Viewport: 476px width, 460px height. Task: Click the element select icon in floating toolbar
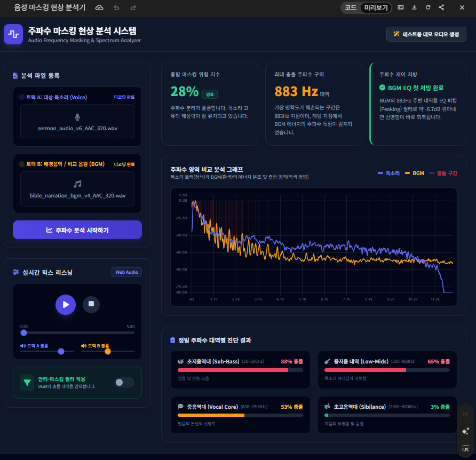tap(465, 448)
